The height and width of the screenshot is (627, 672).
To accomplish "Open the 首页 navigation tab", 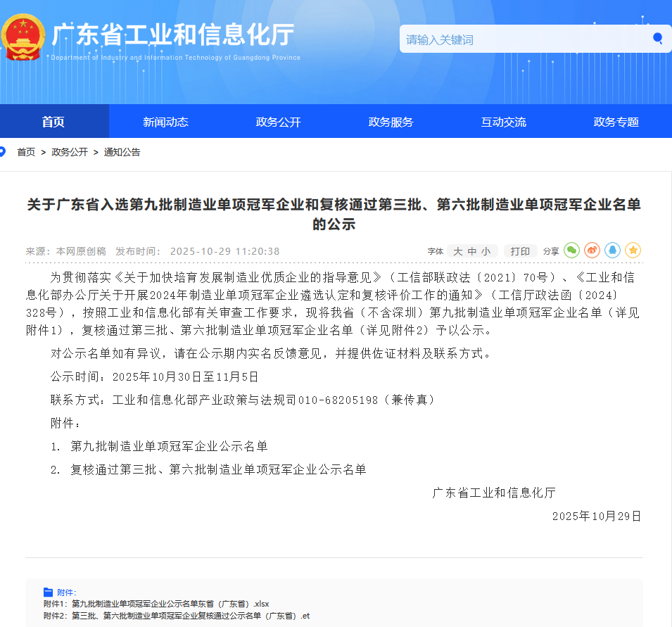I will click(53, 122).
